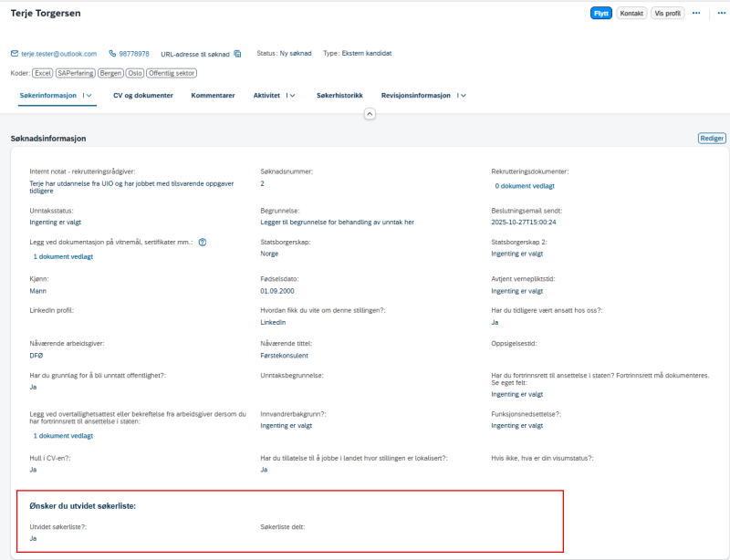Expand the Aktivitet tab dropdown arrow
Screen dimensions: 730x560
coord(292,96)
